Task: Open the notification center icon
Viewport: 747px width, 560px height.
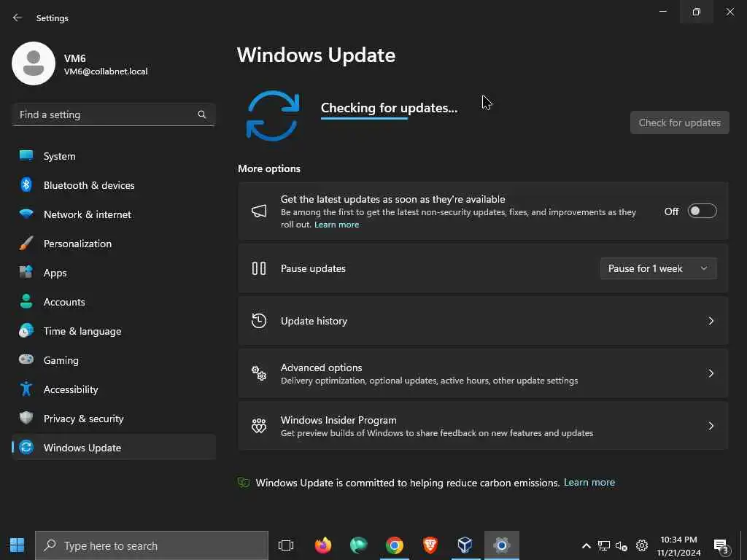Action: pyautogui.click(x=721, y=546)
